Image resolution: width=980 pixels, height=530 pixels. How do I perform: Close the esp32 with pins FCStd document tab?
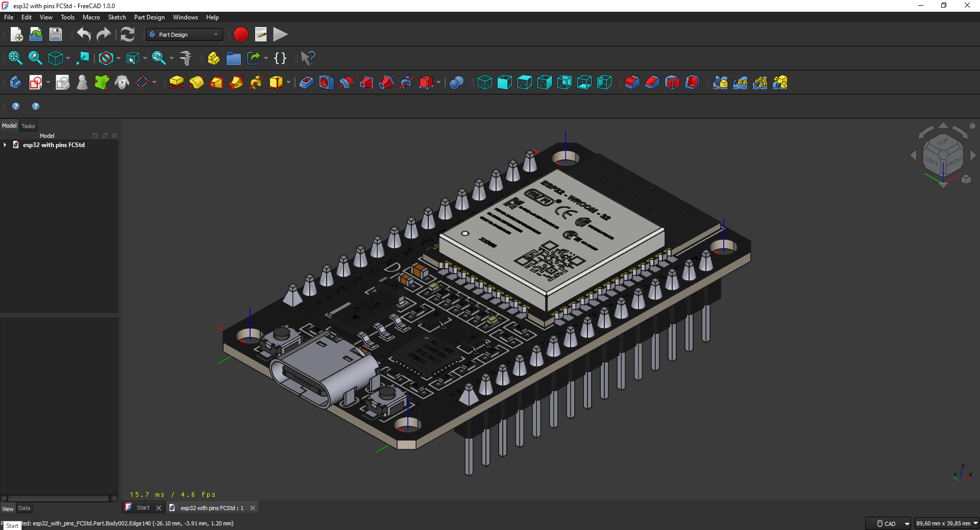click(253, 508)
